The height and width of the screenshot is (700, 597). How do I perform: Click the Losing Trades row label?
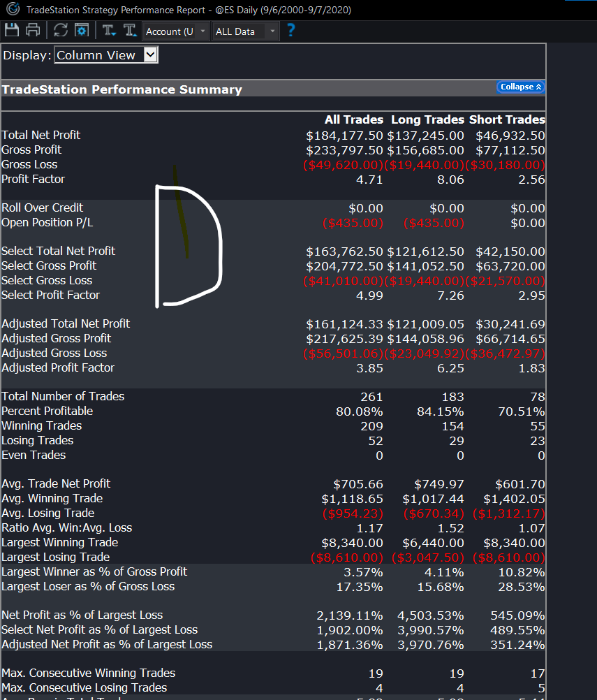coord(38,441)
